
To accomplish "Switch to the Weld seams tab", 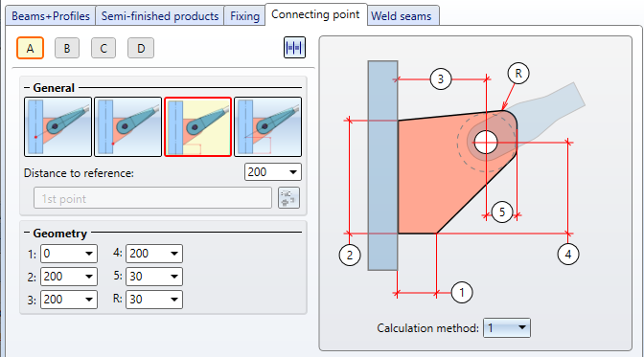I will [402, 16].
